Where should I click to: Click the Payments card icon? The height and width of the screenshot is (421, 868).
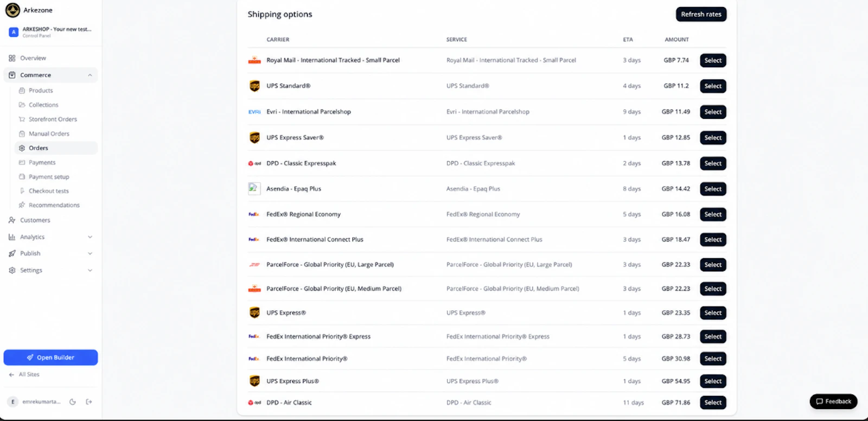(22, 162)
